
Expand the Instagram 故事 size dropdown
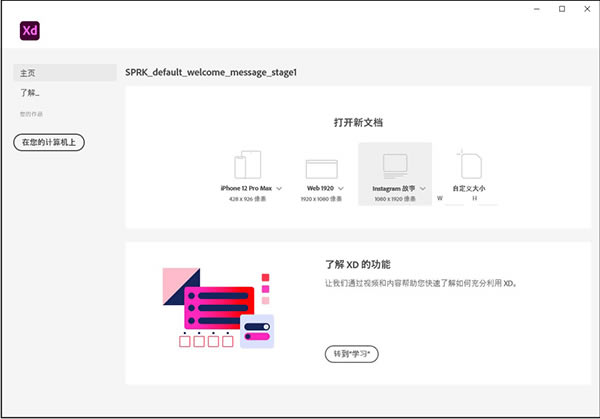tap(423, 188)
